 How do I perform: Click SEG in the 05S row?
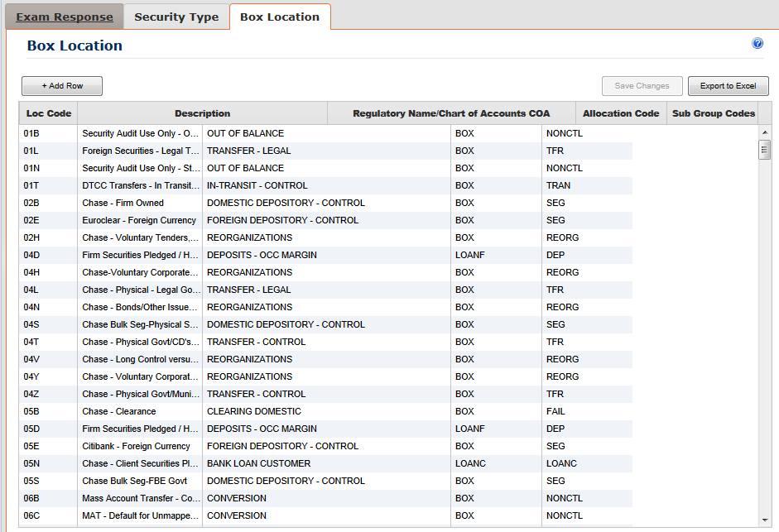tap(555, 482)
